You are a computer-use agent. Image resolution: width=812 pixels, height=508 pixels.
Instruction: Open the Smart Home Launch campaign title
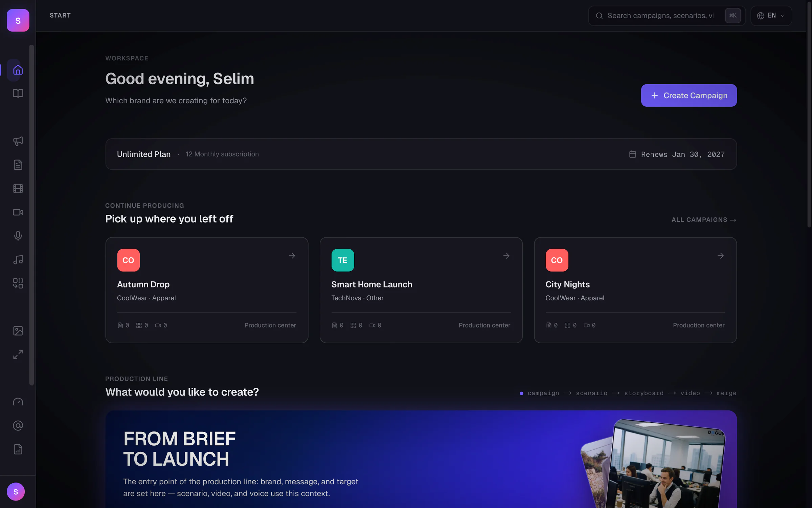point(371,284)
